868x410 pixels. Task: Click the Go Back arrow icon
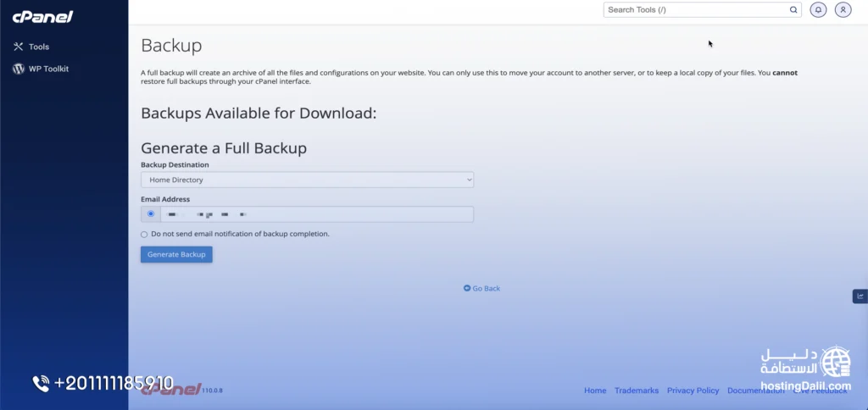click(x=467, y=288)
